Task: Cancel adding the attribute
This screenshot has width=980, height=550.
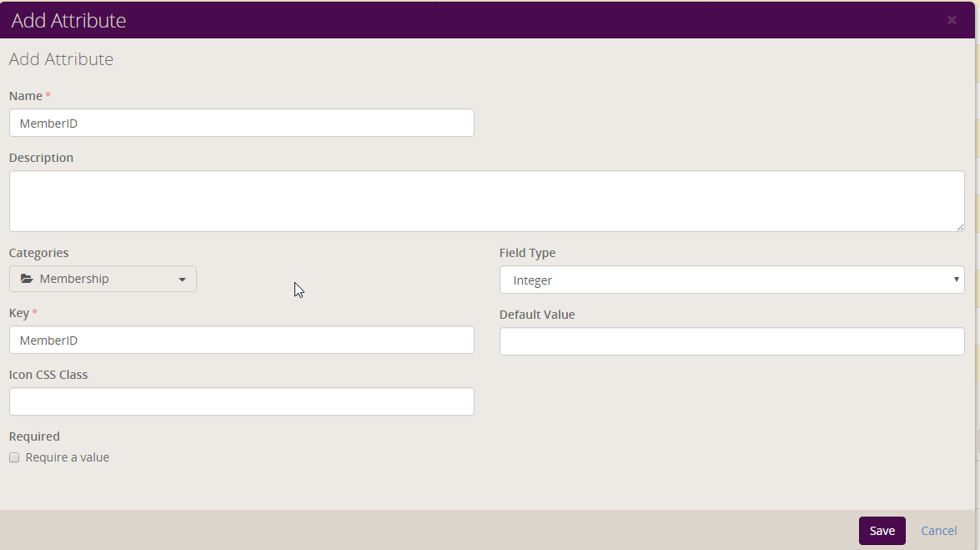Action: pyautogui.click(x=938, y=531)
